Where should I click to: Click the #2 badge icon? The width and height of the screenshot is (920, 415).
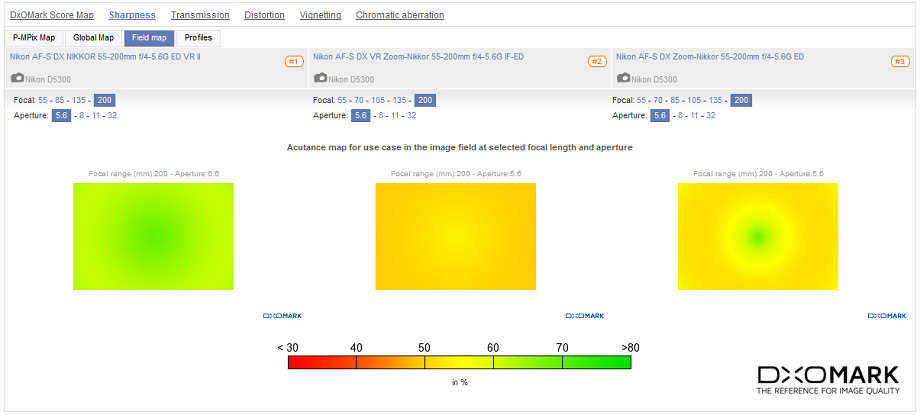597,61
